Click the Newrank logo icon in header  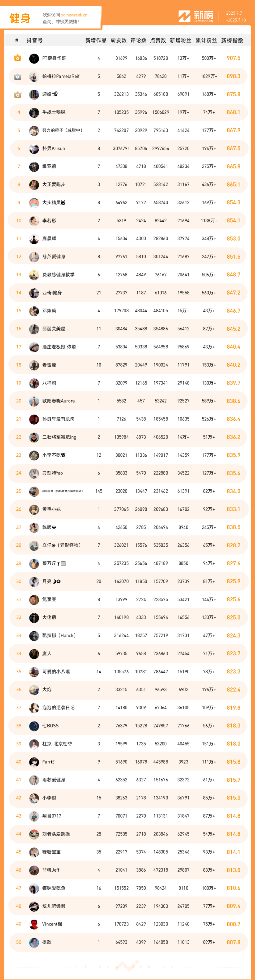184,16
